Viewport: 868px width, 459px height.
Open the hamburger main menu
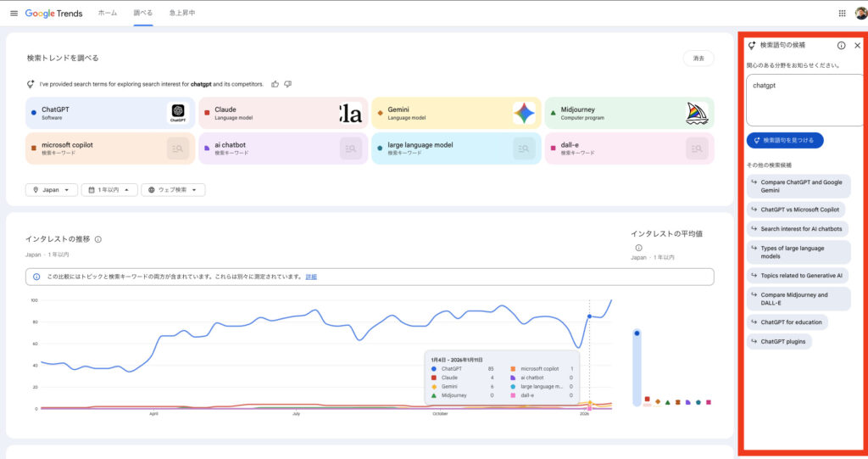14,14
